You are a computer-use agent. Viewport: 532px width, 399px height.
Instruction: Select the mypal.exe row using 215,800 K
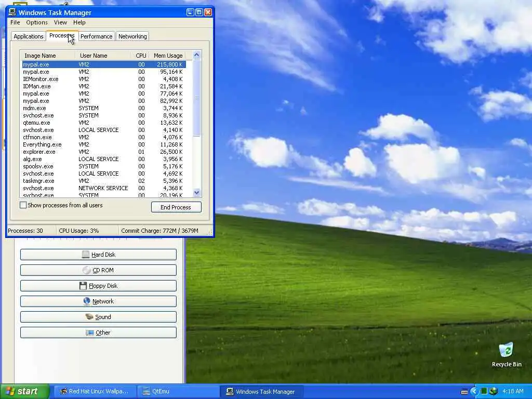(x=104, y=64)
